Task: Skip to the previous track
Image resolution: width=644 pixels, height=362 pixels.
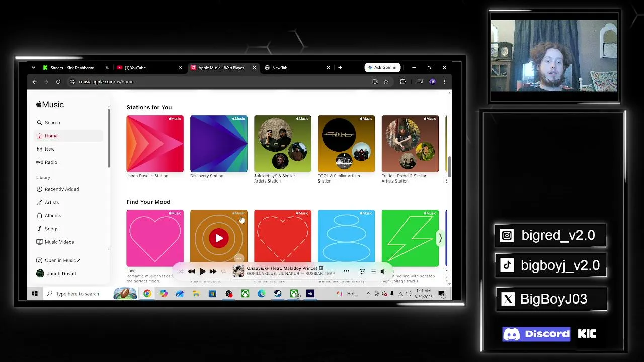Action: [x=192, y=271]
